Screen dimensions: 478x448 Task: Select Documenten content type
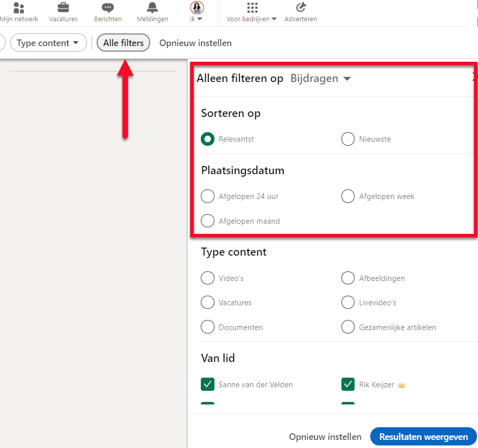pos(207,327)
